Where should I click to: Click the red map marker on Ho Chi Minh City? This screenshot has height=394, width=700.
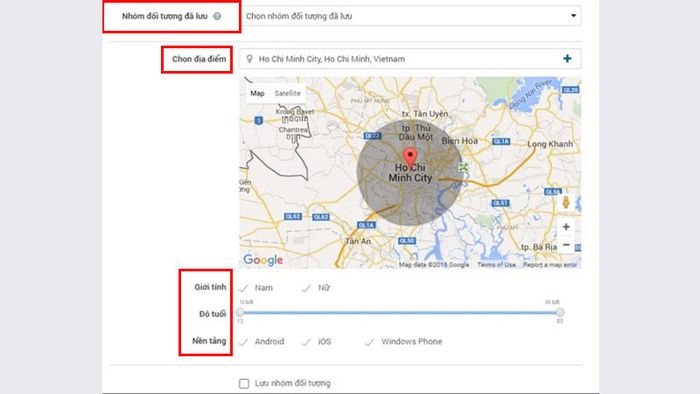coord(410,158)
